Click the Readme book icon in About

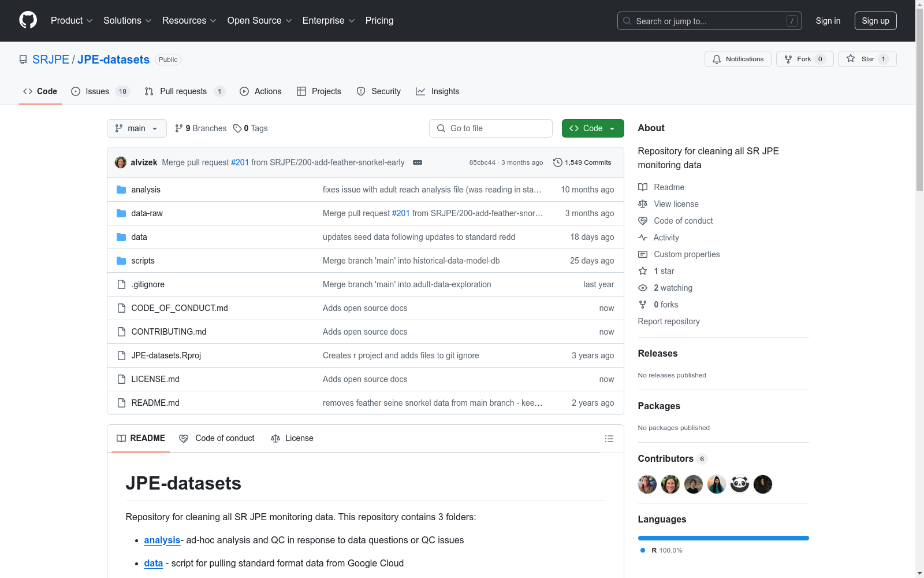click(643, 187)
